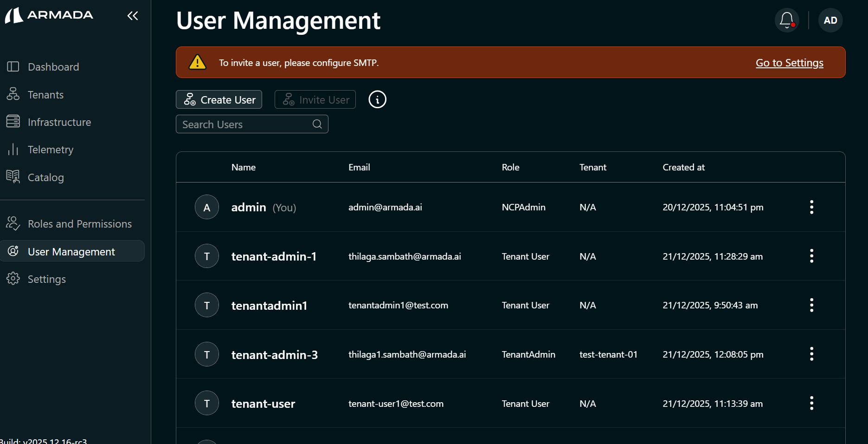
Task: Click the AD profile avatar
Action: click(x=830, y=20)
